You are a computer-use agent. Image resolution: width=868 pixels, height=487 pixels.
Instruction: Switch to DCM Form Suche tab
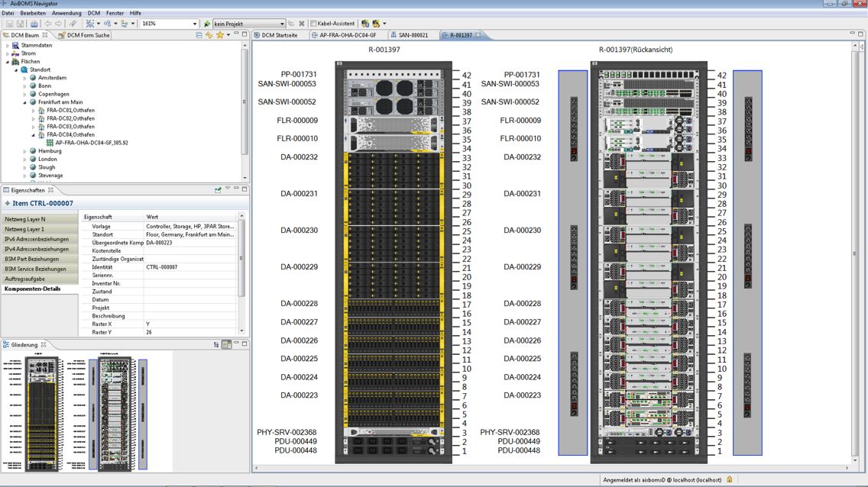point(84,35)
